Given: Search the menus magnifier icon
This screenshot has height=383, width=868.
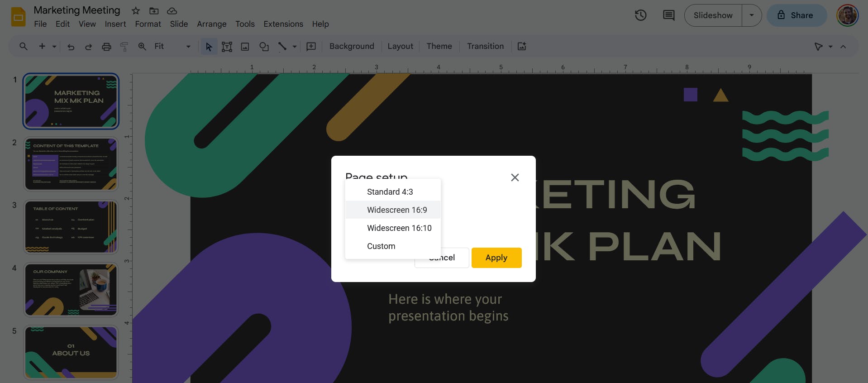Looking at the screenshot, I should (24, 46).
